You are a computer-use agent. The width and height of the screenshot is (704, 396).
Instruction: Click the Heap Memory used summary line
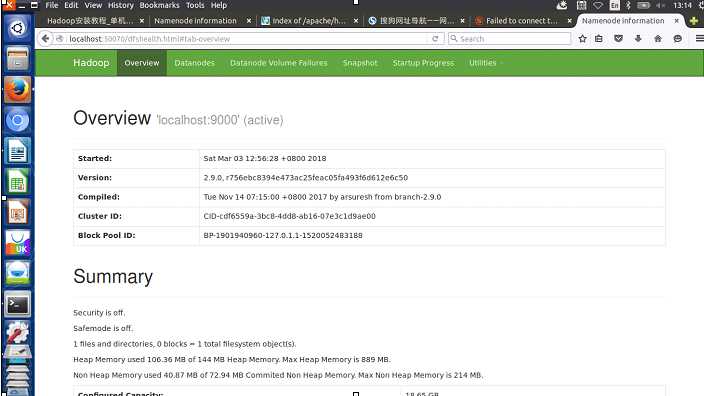coord(232,360)
